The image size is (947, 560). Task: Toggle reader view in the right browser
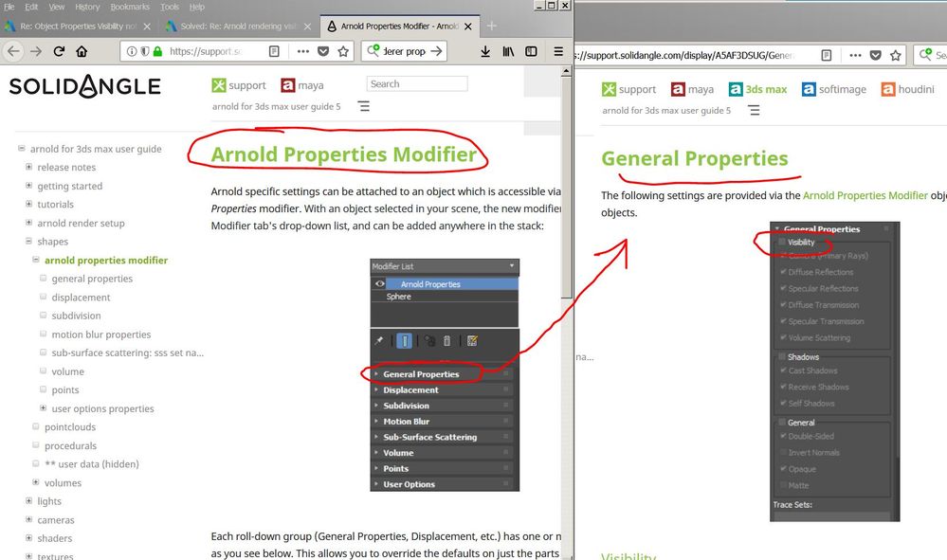pos(827,55)
